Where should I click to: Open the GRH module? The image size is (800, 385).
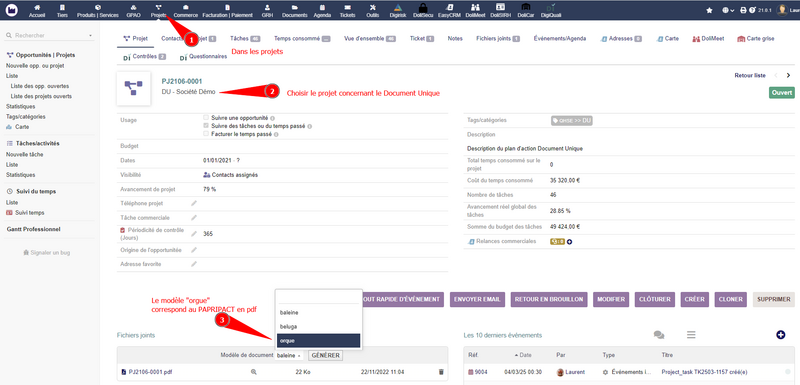(x=267, y=11)
